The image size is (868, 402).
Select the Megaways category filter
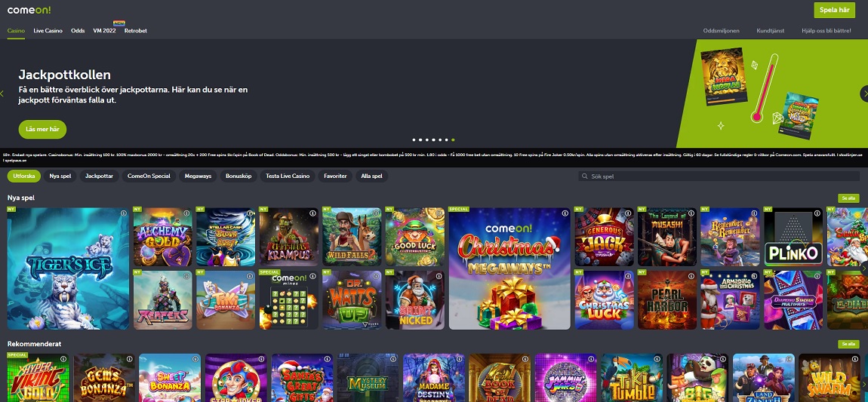coord(198,176)
